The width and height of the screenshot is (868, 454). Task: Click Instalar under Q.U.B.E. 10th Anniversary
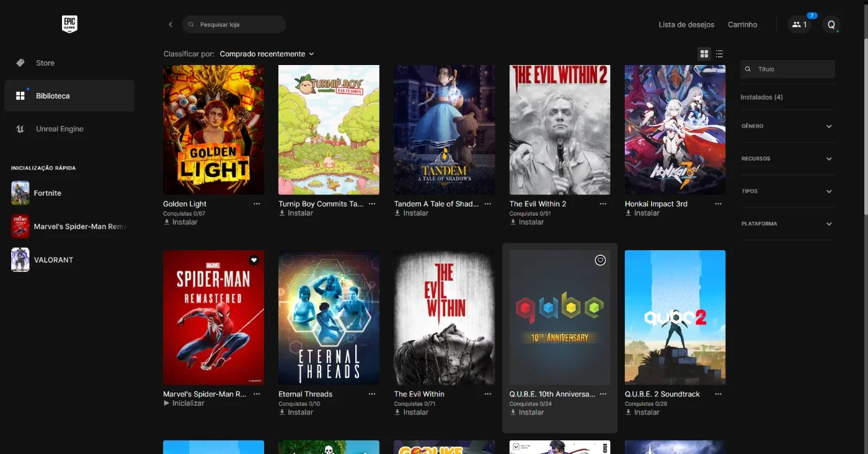tap(526, 412)
